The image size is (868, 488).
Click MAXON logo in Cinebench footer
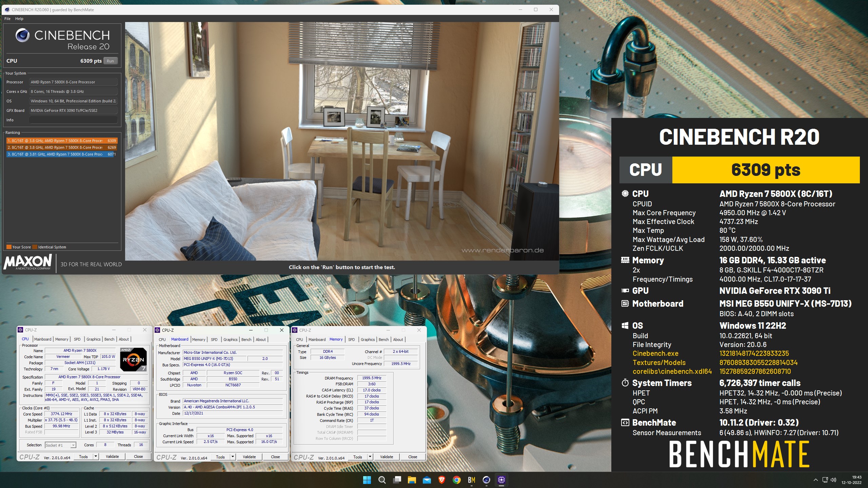coord(27,262)
